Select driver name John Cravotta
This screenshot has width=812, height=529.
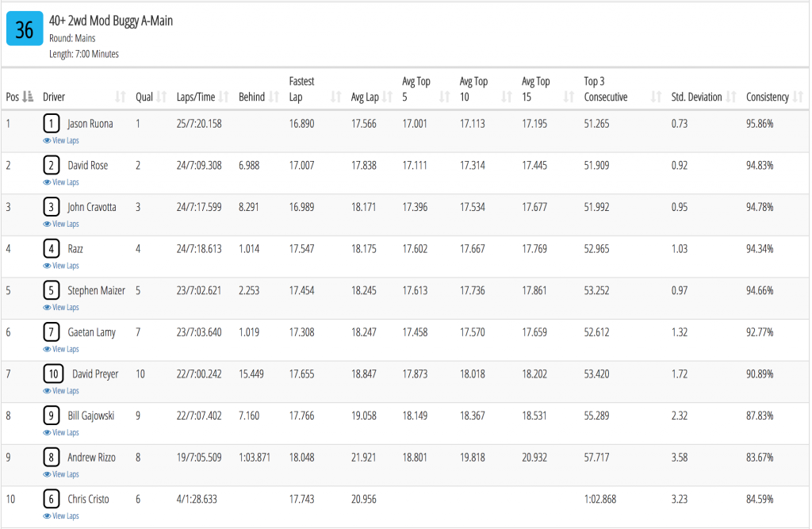coord(92,207)
